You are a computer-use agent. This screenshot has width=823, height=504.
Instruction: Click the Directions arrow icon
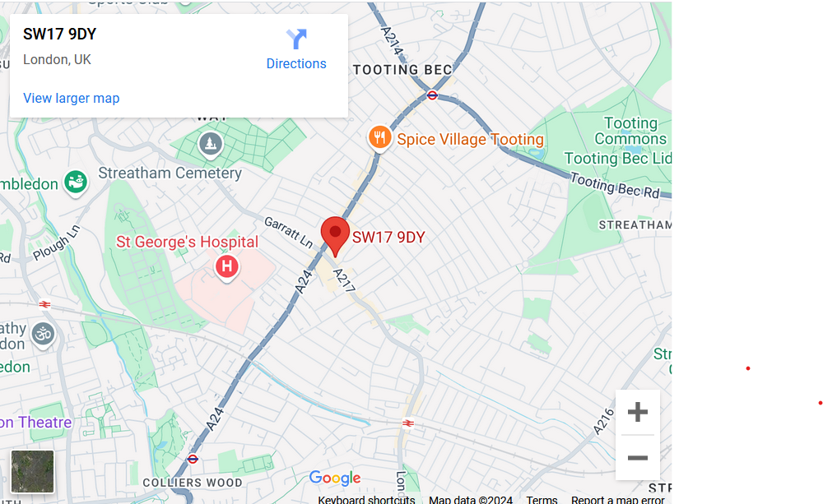[x=296, y=39]
